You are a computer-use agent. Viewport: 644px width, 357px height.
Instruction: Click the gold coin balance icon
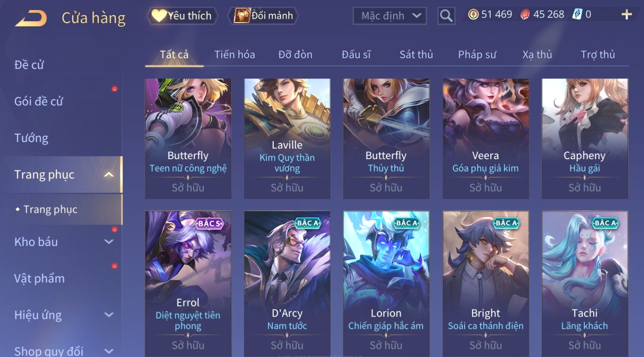click(473, 15)
